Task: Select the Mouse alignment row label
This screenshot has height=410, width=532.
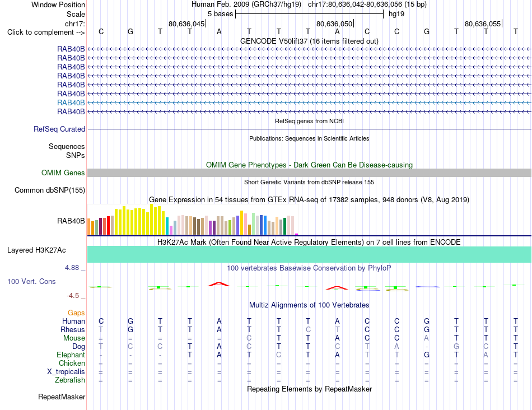Action: pos(74,338)
